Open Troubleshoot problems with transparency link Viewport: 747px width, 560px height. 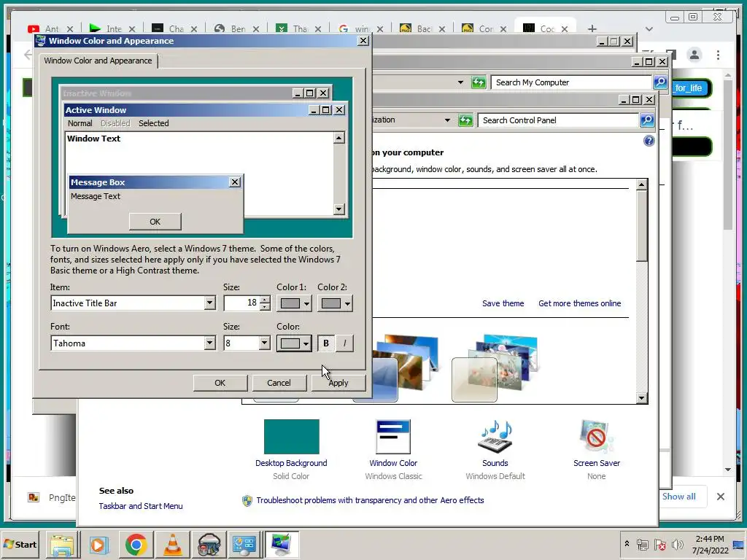coord(370,500)
